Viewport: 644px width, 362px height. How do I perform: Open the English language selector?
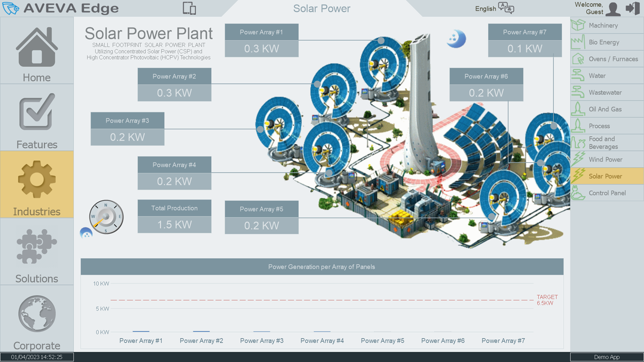click(494, 9)
